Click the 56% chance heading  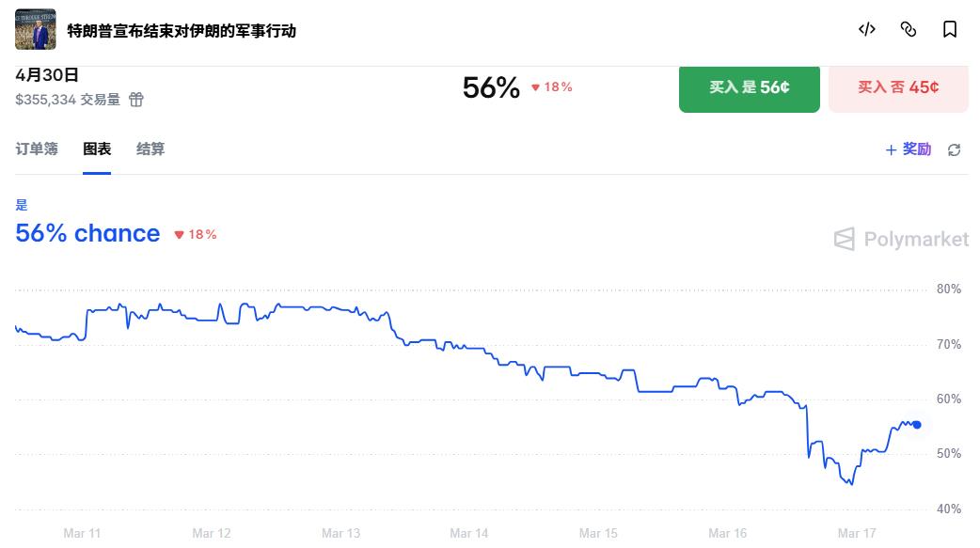click(87, 233)
